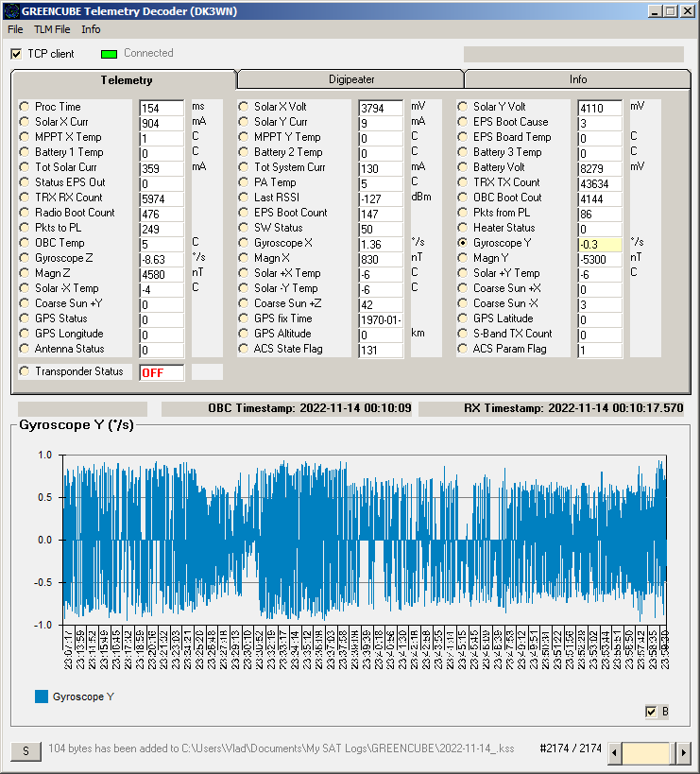The height and width of the screenshot is (774, 700).
Task: Select the Heater Status radio button
Action: click(x=462, y=228)
